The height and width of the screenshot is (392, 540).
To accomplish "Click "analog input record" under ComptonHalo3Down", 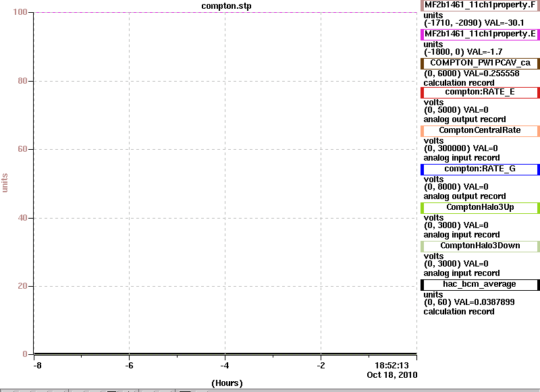I will (x=462, y=273).
